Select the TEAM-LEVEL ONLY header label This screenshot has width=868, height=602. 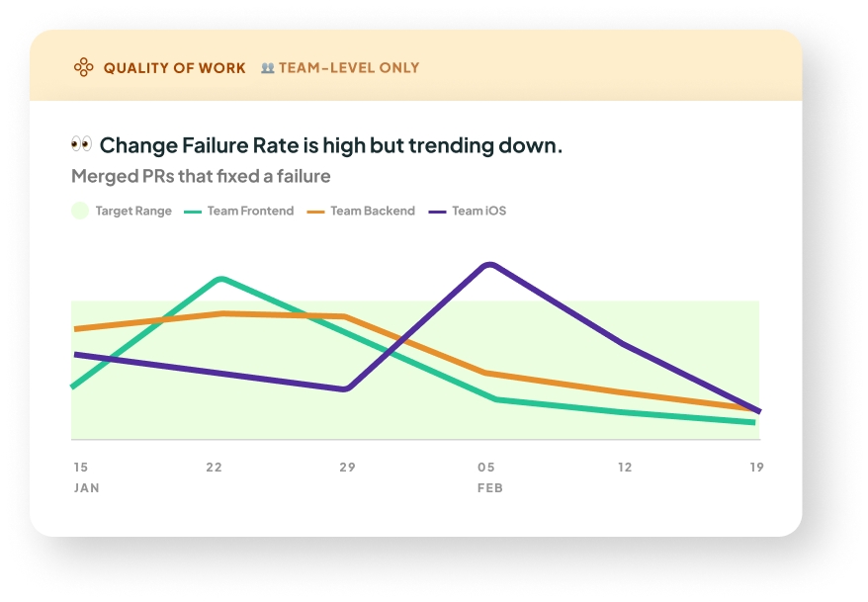tap(349, 68)
